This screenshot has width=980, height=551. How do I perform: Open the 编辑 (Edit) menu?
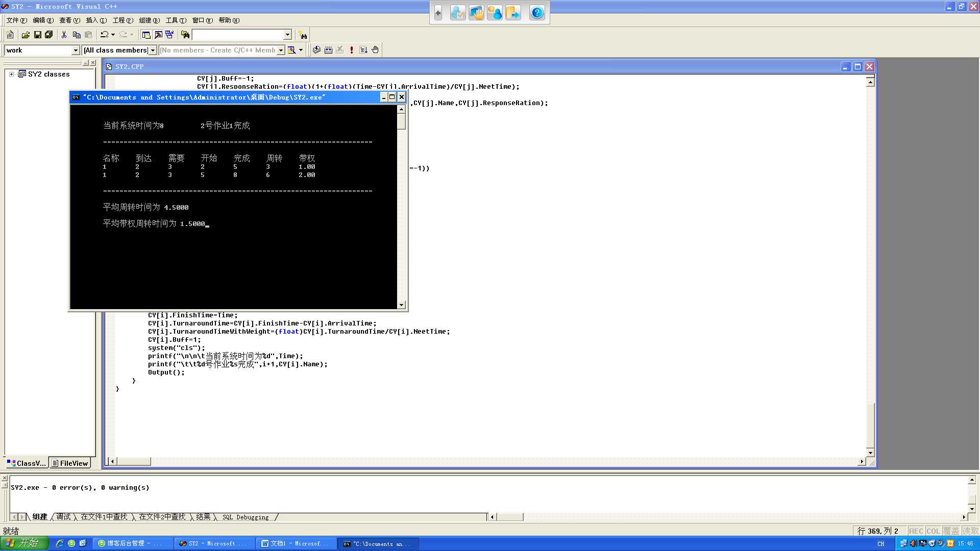pyautogui.click(x=43, y=20)
